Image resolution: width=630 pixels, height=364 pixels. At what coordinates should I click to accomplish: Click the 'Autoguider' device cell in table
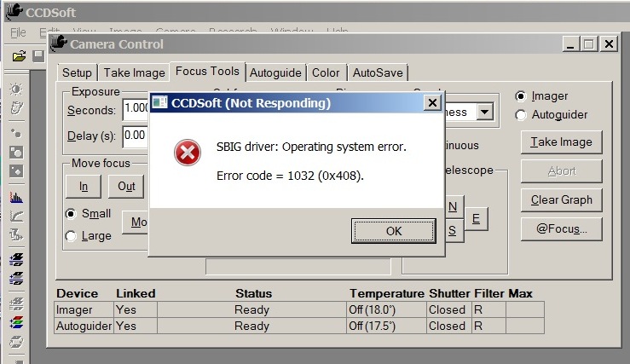tap(84, 326)
